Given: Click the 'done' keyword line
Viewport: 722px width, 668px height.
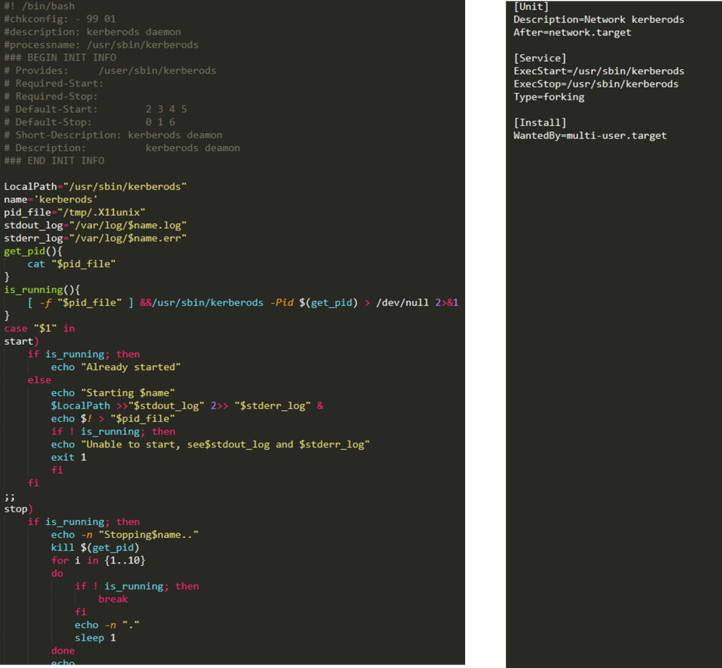Looking at the screenshot, I should [x=63, y=651].
